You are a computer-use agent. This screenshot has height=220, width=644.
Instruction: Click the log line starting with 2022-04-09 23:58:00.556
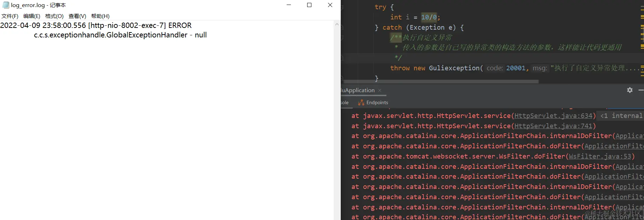(96, 25)
